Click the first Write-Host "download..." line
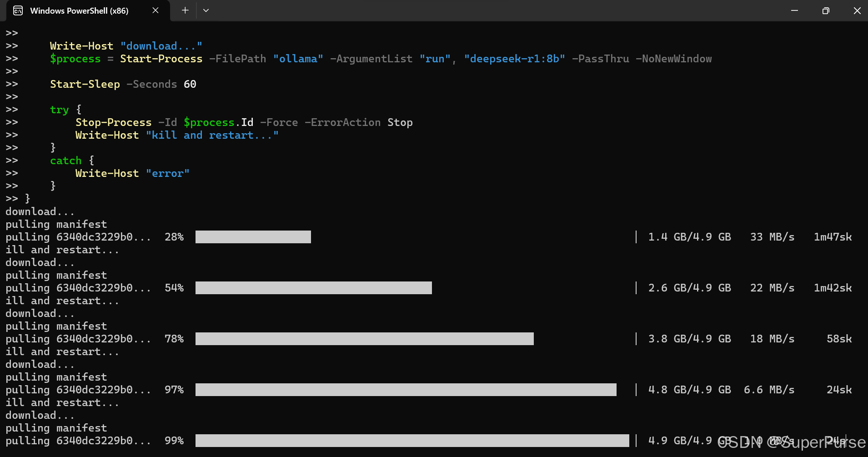 click(126, 46)
